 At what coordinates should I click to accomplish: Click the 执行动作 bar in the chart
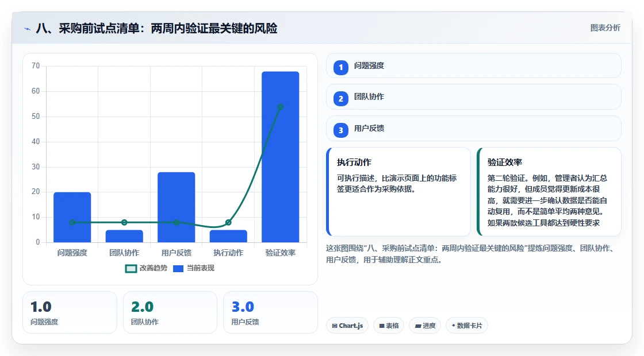(x=228, y=236)
